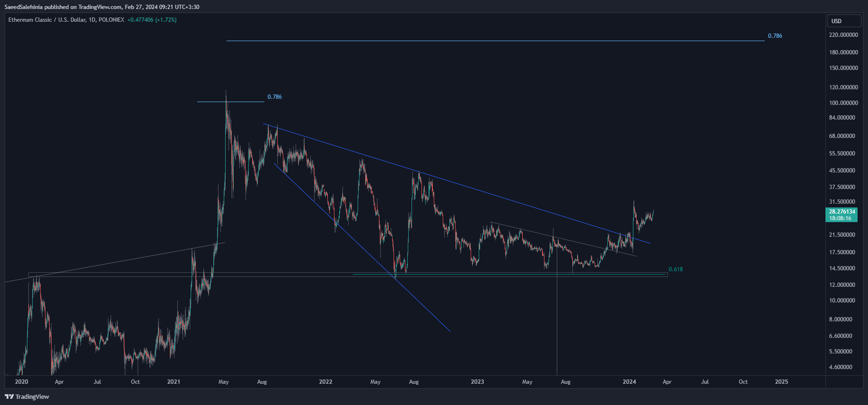The width and height of the screenshot is (868, 405).
Task: Click price axis label 55.500000
Action: click(x=842, y=154)
